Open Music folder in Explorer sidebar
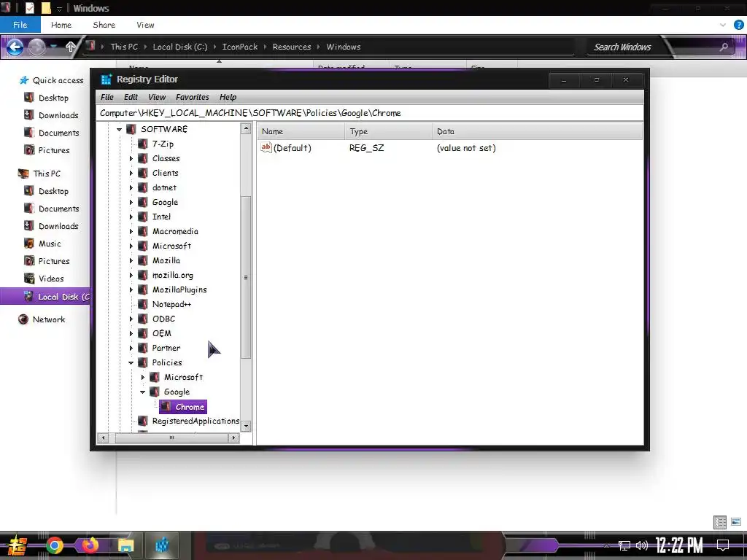The height and width of the screenshot is (560, 747). coord(50,244)
